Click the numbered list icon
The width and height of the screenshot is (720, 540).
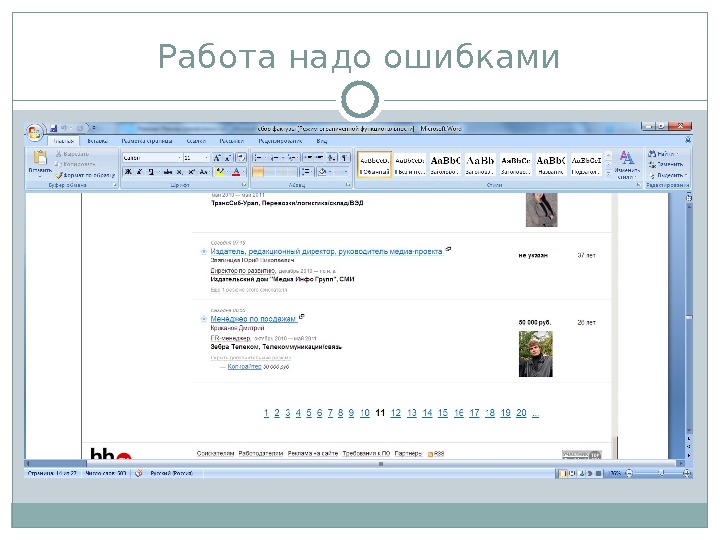275,158
